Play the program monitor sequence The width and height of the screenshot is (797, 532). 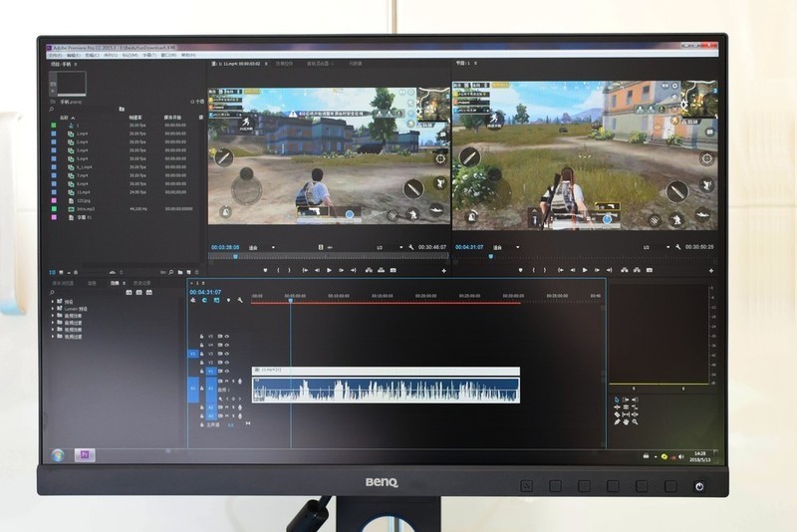click(585, 270)
